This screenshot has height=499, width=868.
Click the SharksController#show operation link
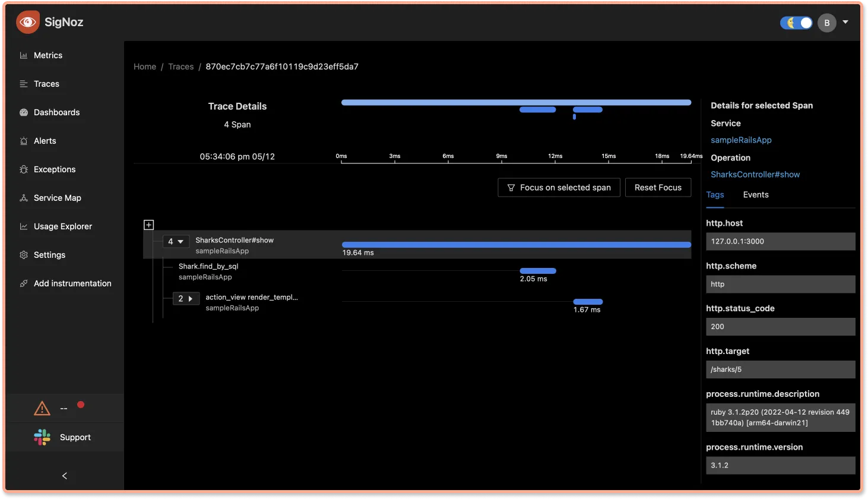755,175
